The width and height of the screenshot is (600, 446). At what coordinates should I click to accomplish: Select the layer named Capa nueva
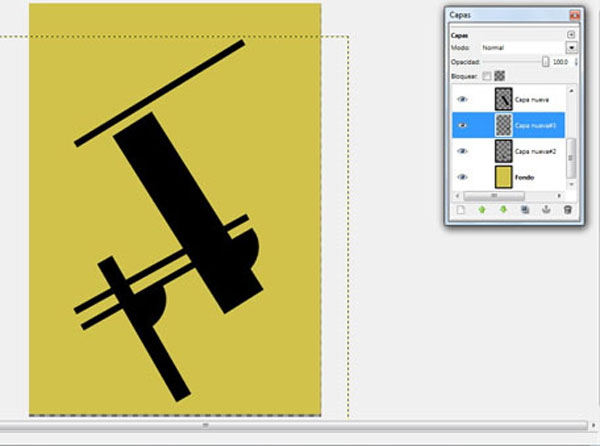point(532,100)
